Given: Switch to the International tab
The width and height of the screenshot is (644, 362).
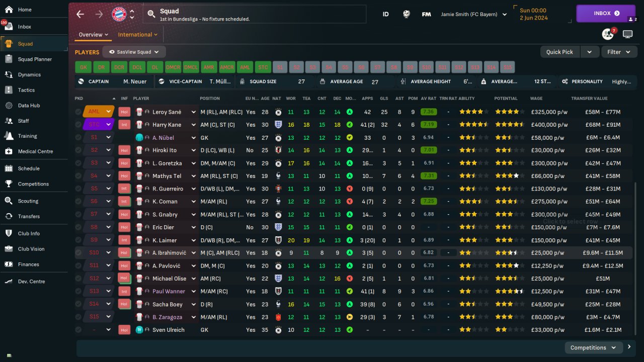Looking at the screenshot, I should point(138,35).
